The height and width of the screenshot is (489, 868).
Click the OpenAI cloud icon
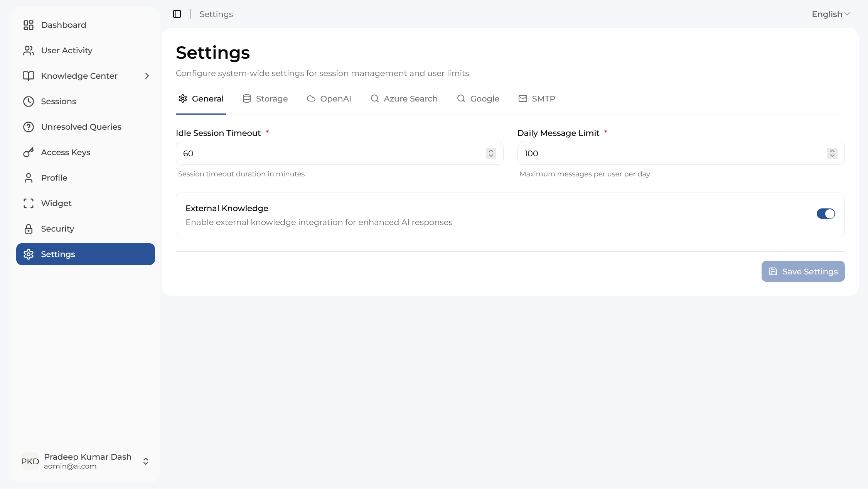pos(311,99)
